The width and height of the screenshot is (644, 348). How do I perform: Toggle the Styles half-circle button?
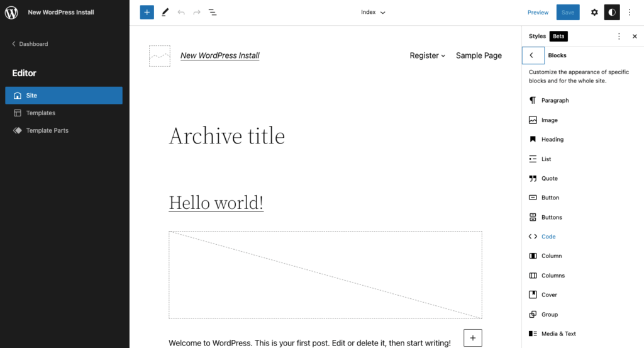coord(611,13)
